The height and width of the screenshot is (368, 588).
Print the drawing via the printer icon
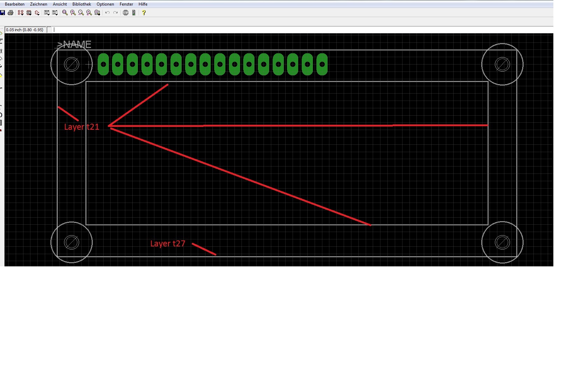(x=10, y=13)
